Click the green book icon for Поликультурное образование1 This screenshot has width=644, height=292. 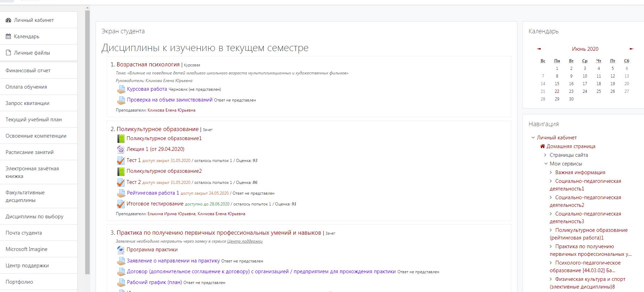[121, 139]
